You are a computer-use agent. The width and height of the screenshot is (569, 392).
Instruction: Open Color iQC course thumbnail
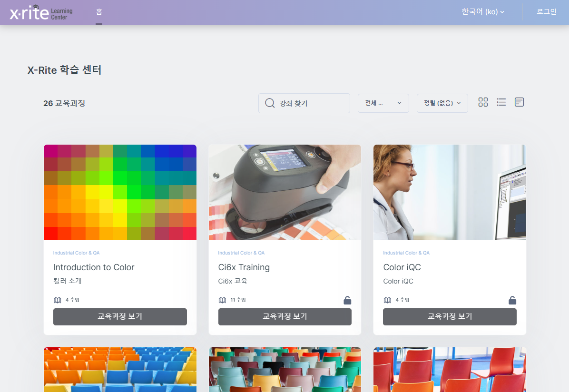click(450, 192)
